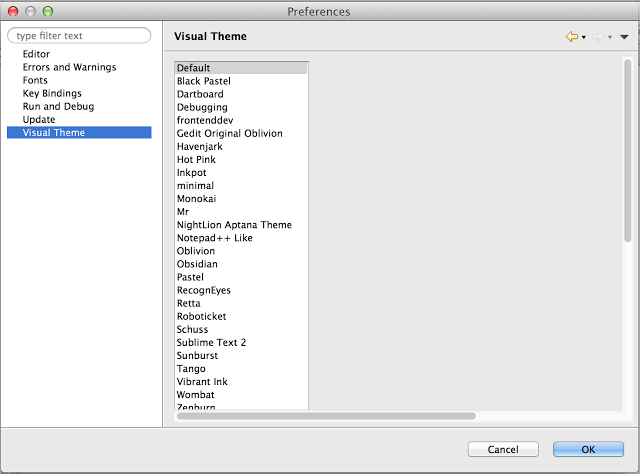Image resolution: width=640 pixels, height=474 pixels.
Task: Confirm with the OK button
Action: [588, 450]
